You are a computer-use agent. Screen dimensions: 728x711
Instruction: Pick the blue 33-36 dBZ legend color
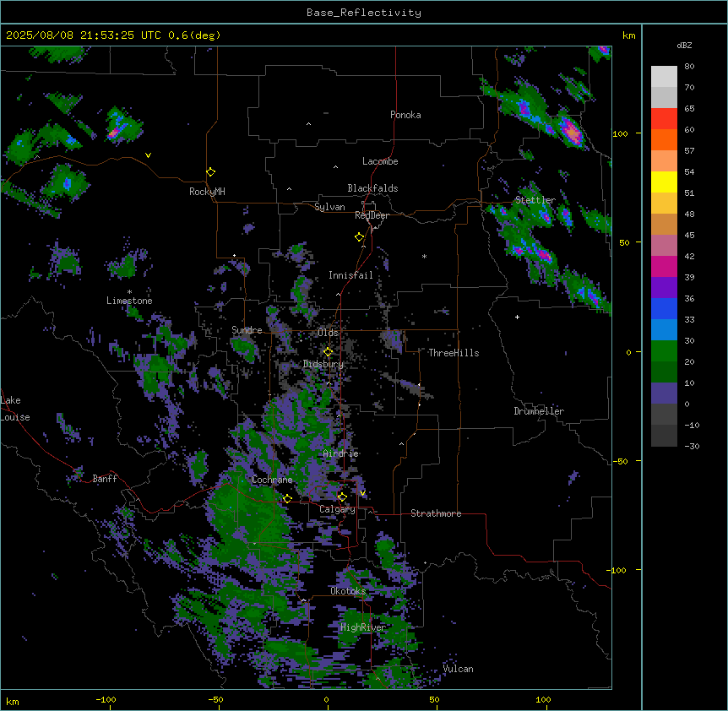coord(664,308)
